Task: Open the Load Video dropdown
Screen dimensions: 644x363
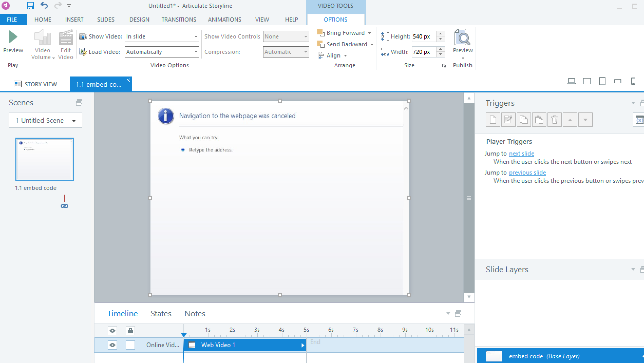Action: coord(196,52)
